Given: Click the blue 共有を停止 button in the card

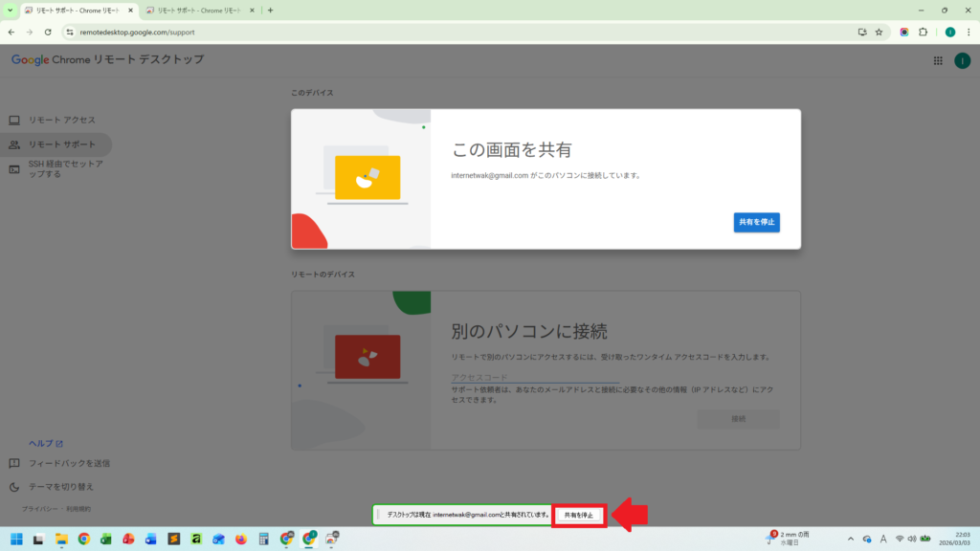Looking at the screenshot, I should tap(756, 222).
